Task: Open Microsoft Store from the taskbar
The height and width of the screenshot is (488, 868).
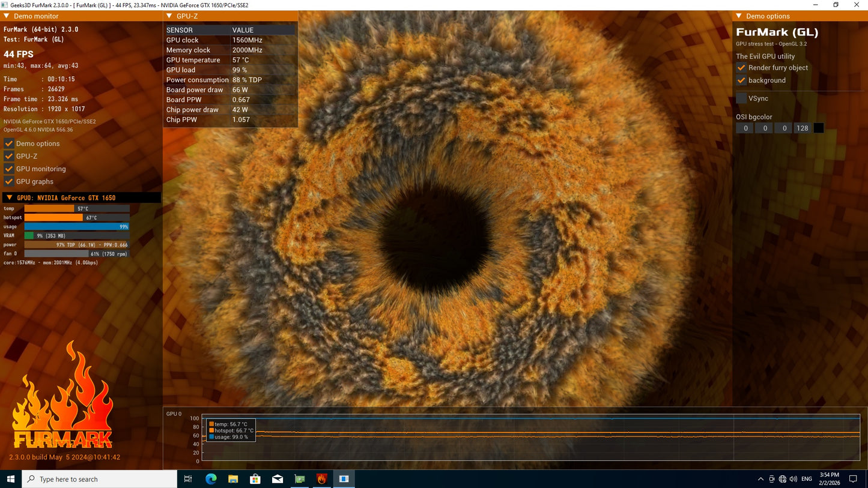Action: coord(255,479)
